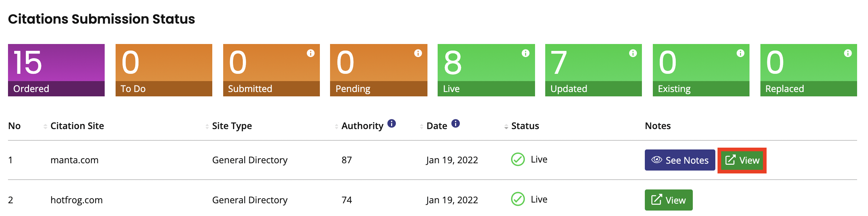Click green Live checkmark for manta.com
This screenshot has height=216, width=868.
pyautogui.click(x=518, y=159)
